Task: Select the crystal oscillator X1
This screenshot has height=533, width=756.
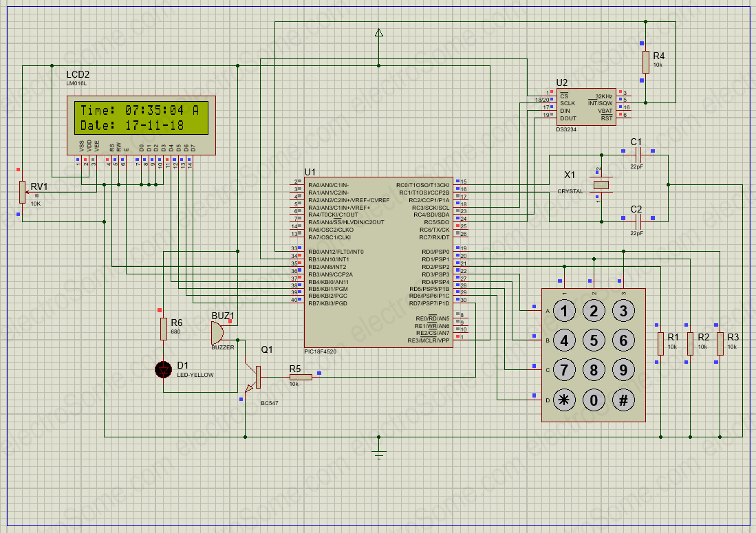Action: click(601, 186)
